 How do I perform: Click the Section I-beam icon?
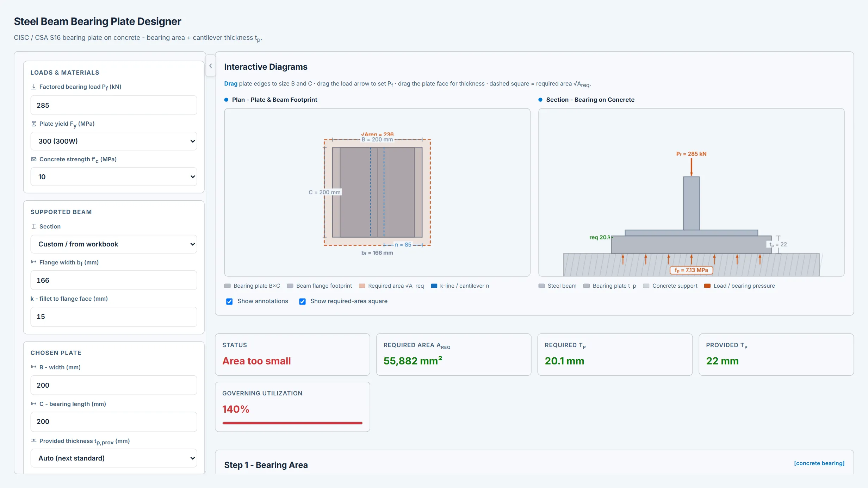point(34,226)
